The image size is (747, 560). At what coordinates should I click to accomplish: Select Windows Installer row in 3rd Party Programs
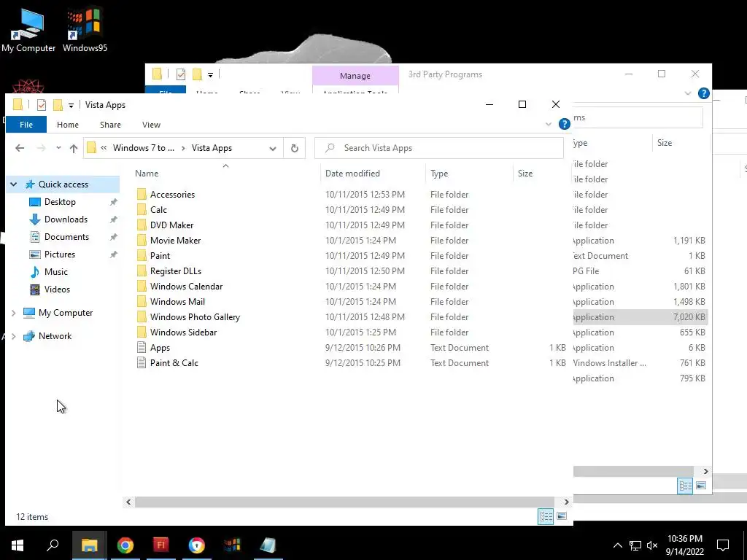(x=640, y=363)
